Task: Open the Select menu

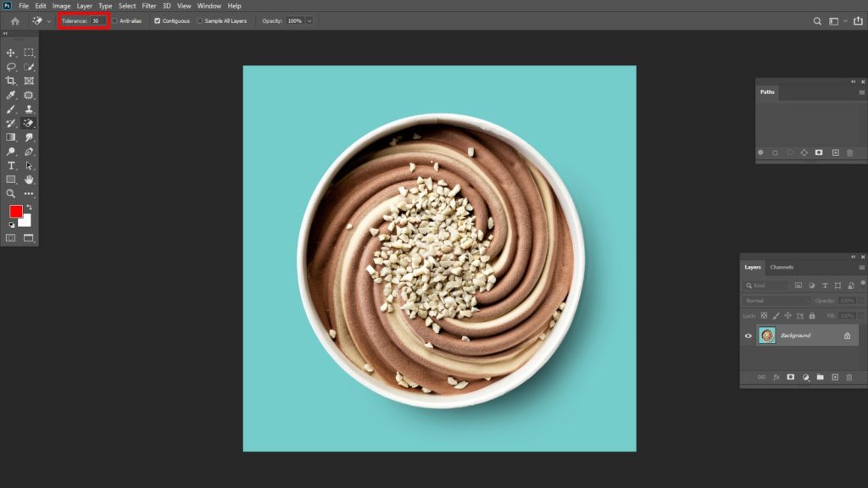Action: [x=127, y=6]
